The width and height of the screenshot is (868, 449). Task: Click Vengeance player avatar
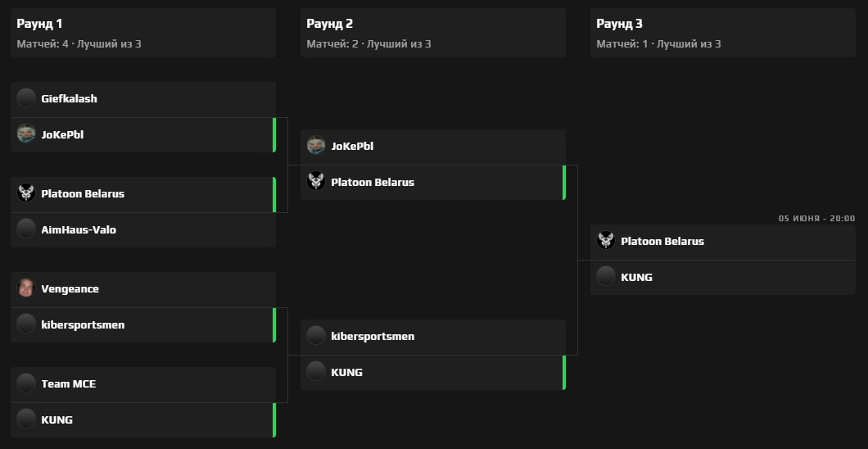pos(26,288)
